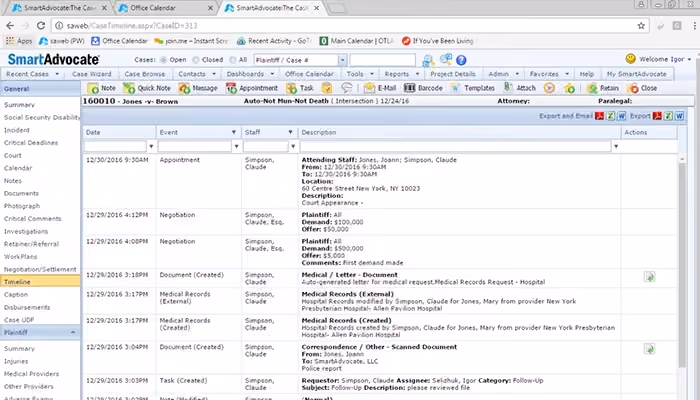Close the case via Close toolbar button
The width and height of the screenshot is (700, 400).
[642, 88]
